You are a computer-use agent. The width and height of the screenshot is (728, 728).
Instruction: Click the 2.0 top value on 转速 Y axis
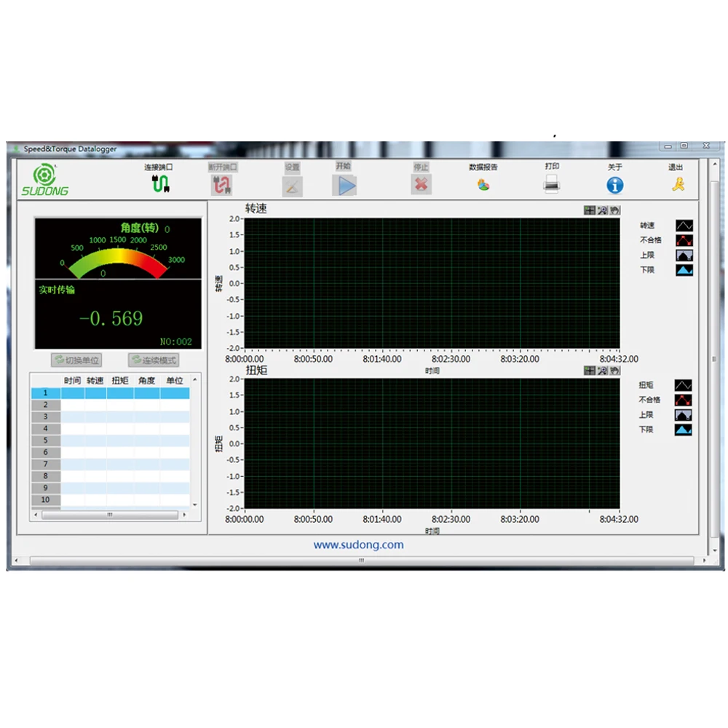(x=234, y=218)
